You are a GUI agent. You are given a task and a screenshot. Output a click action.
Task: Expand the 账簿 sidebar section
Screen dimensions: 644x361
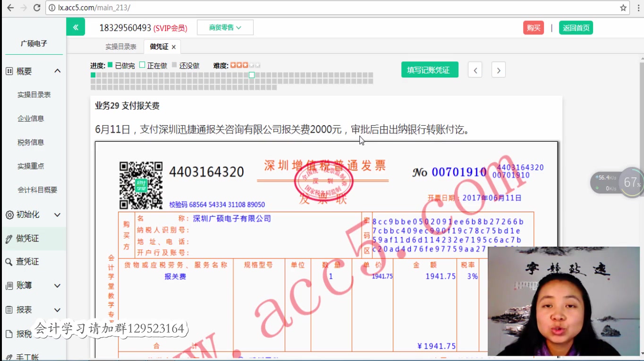pyautogui.click(x=58, y=285)
